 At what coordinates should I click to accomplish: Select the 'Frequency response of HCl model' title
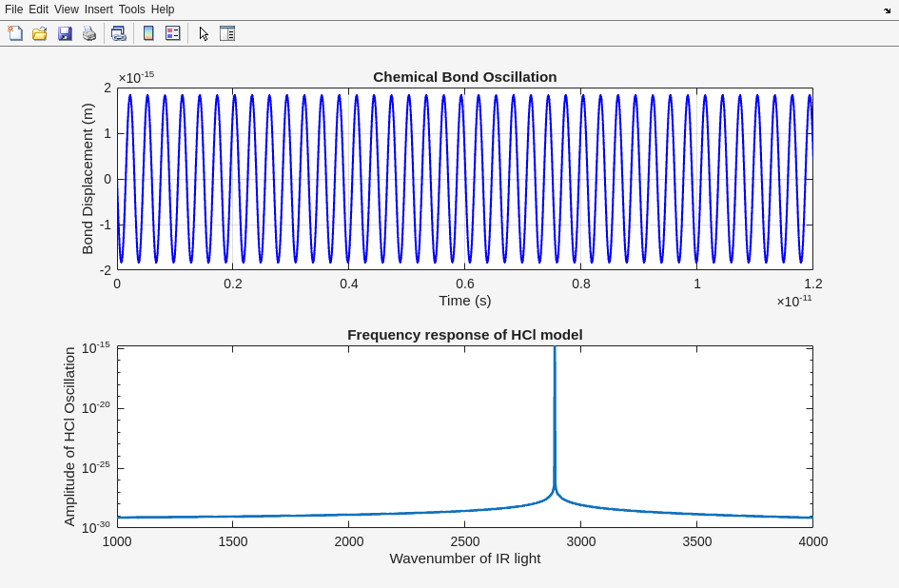tap(464, 335)
